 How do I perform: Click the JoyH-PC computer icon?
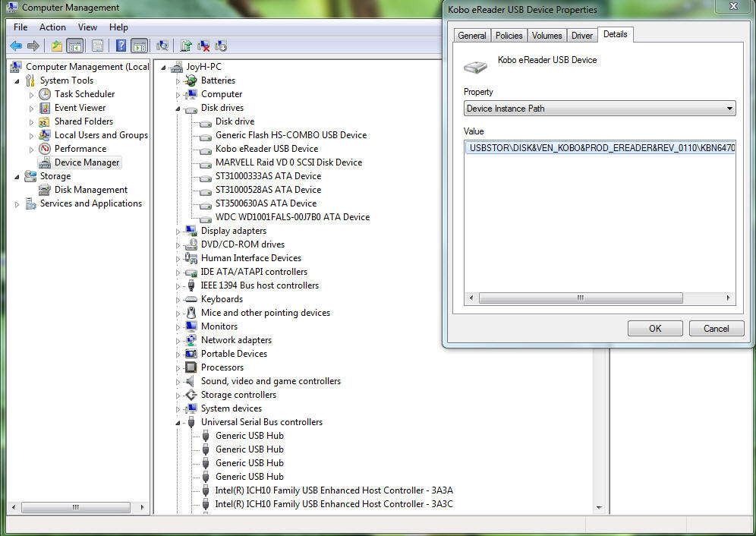(178, 67)
